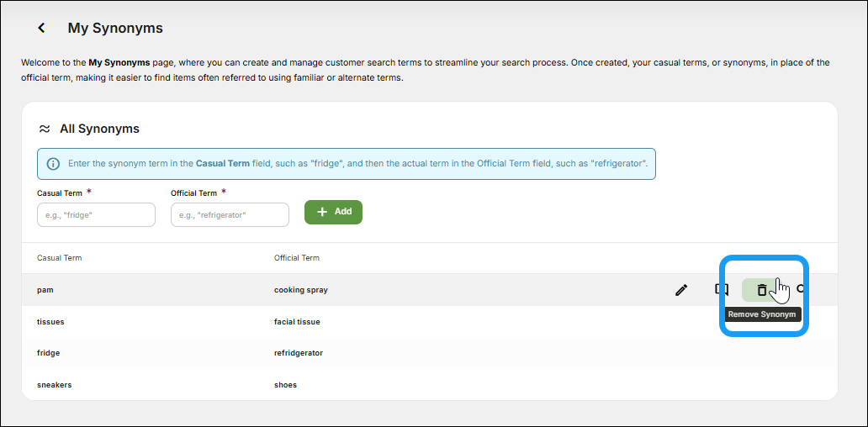Click the info circle icon in blue banner

tap(53, 163)
